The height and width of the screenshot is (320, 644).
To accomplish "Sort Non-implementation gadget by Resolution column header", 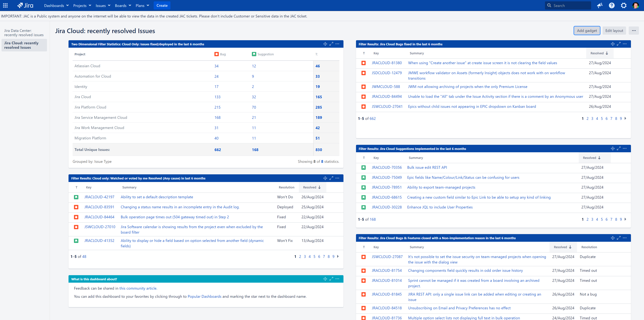I will pyautogui.click(x=589, y=247).
